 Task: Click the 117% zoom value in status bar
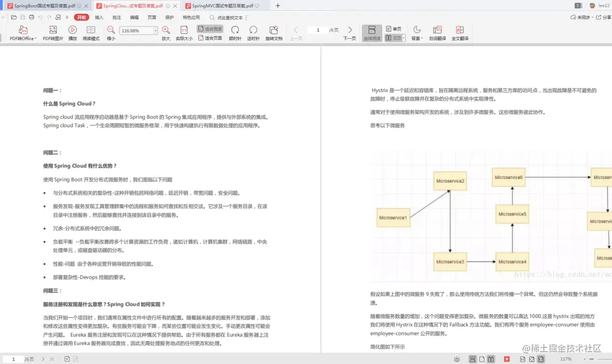(x=566, y=359)
